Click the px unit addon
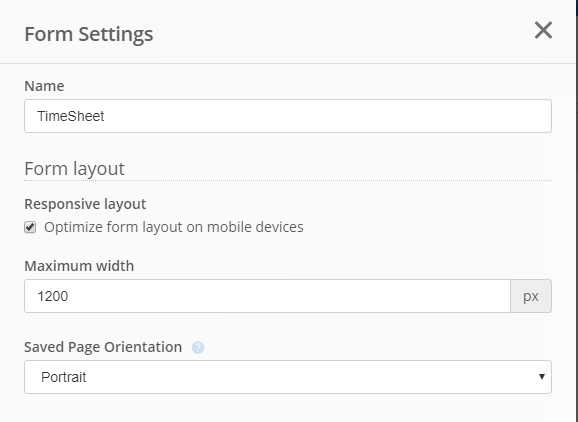The height and width of the screenshot is (422, 578). pyautogui.click(x=531, y=296)
